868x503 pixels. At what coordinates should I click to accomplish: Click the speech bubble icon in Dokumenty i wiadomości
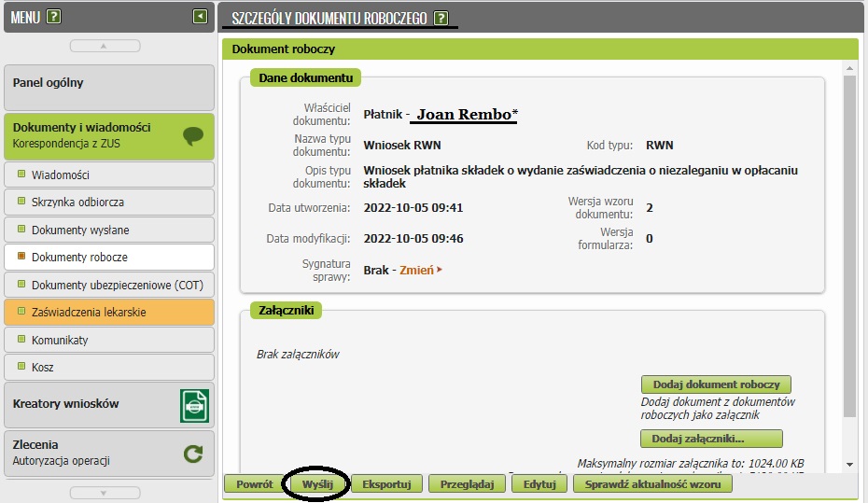tap(193, 136)
